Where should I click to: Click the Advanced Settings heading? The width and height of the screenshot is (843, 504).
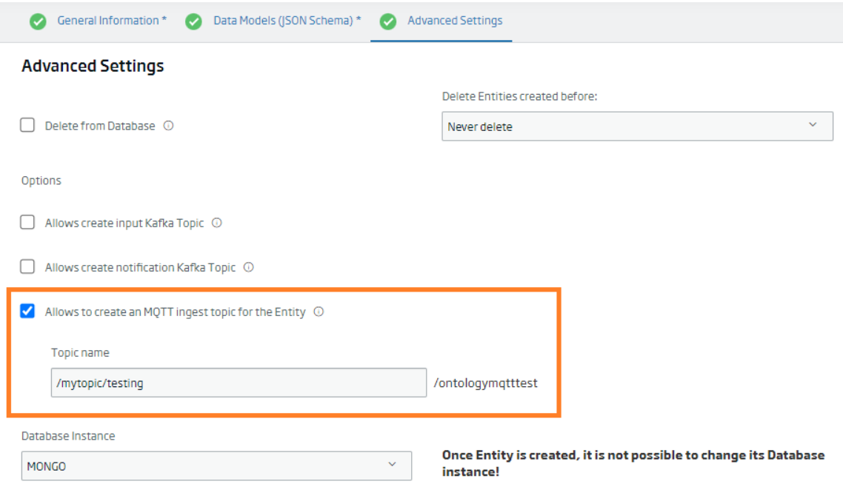pyautogui.click(x=93, y=66)
